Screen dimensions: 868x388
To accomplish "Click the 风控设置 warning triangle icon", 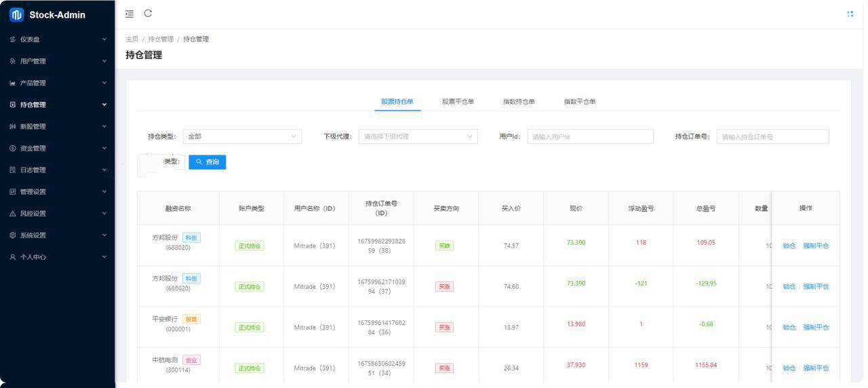I will pyautogui.click(x=13, y=214).
